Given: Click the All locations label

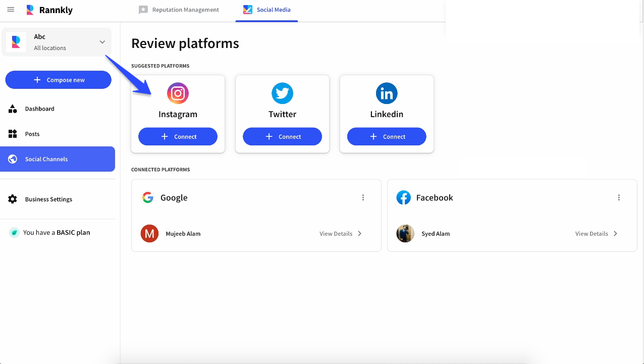Looking at the screenshot, I should (x=50, y=48).
